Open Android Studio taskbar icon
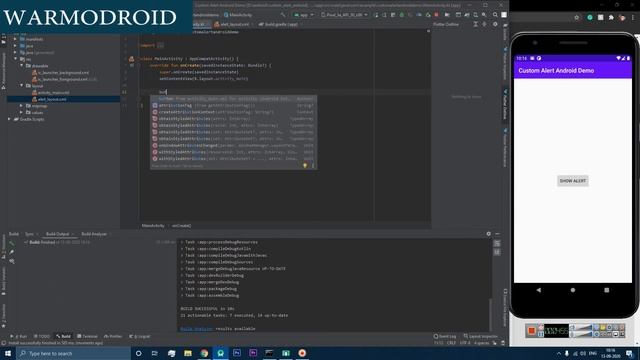Screen dimensions: 640x360 pos(220,353)
